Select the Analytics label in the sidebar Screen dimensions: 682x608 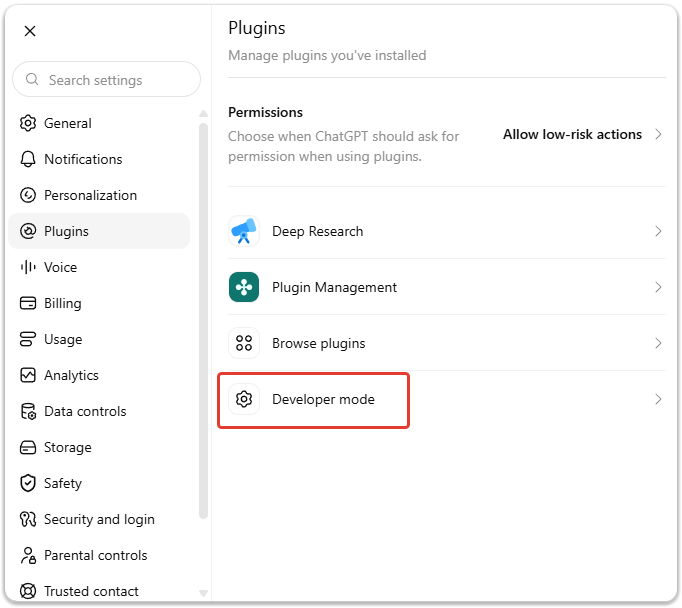pos(71,375)
